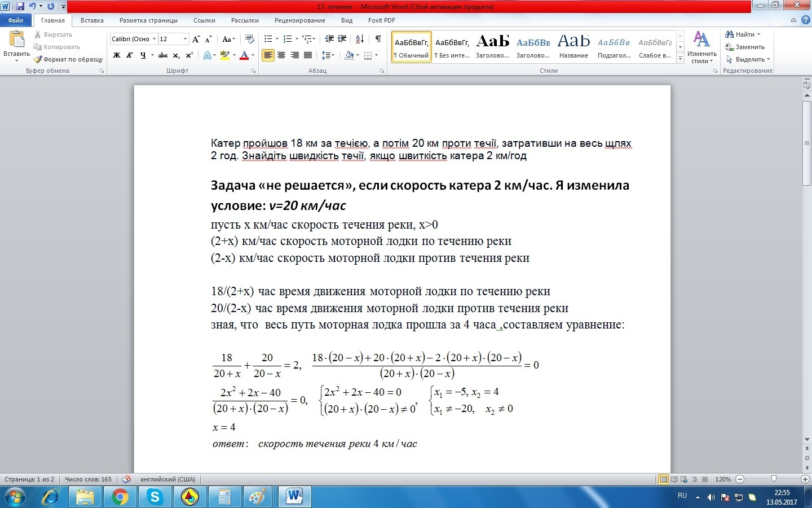
Task: Open the Word Help question mark icon
Action: (x=805, y=20)
